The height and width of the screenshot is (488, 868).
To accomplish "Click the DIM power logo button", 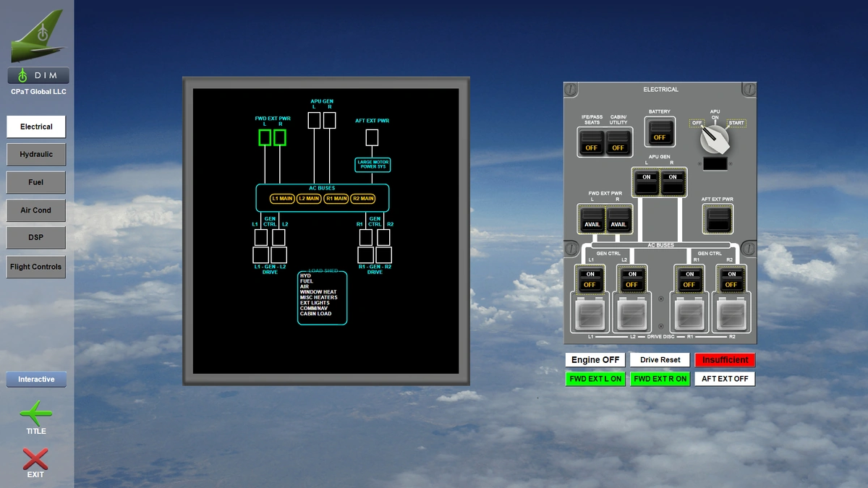I will [x=38, y=75].
